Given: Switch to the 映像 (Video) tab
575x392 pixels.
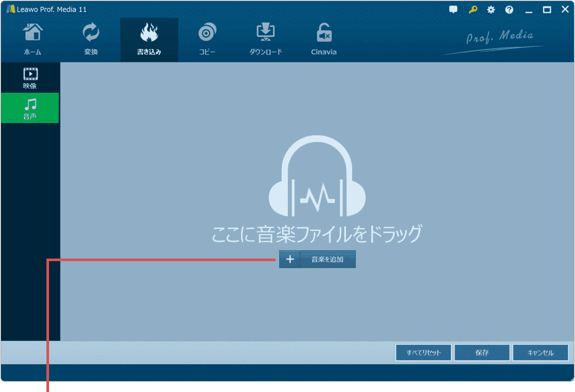Looking at the screenshot, I should click(30, 77).
